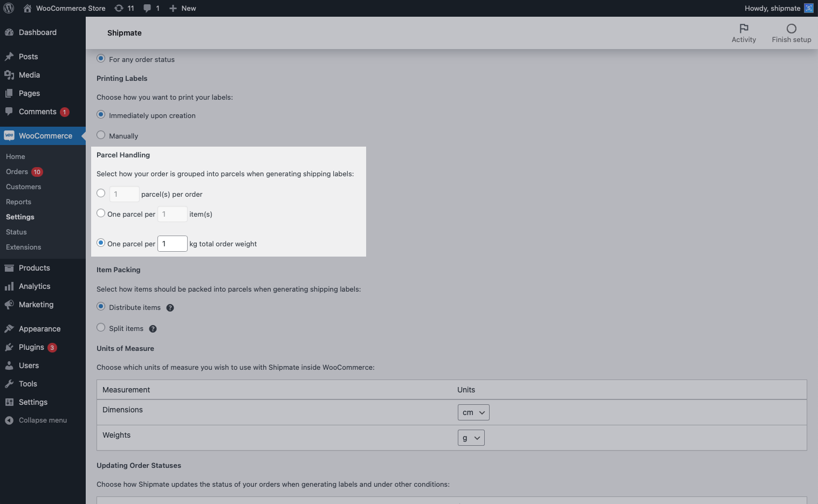Click the sidebar Settings sliders icon
Image resolution: width=818 pixels, height=504 pixels.
coord(9,402)
